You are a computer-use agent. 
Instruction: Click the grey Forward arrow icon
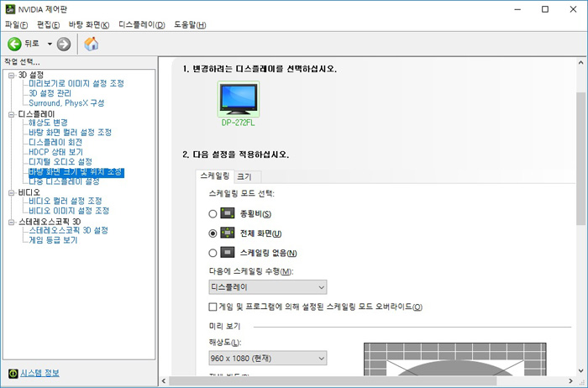[x=64, y=44]
